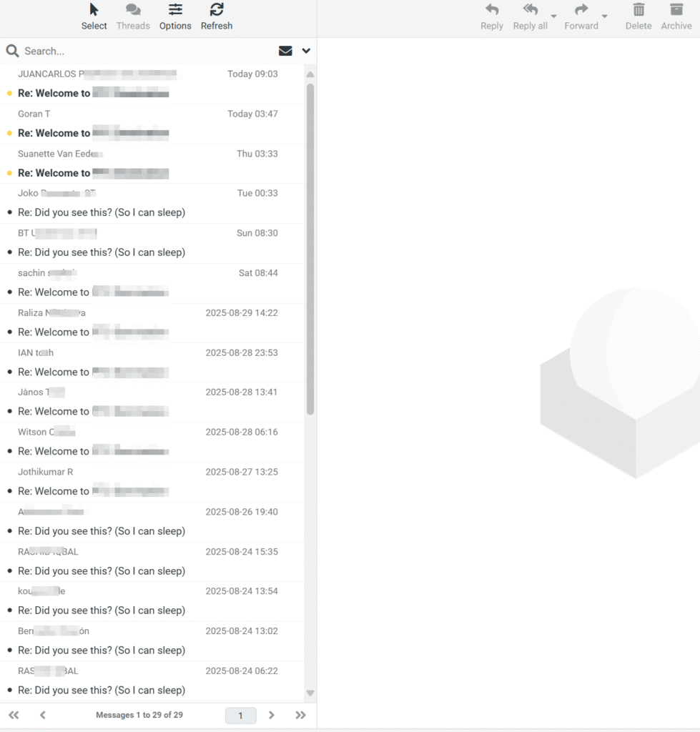Click the Delete trash icon
The image size is (700, 732).
click(x=639, y=10)
